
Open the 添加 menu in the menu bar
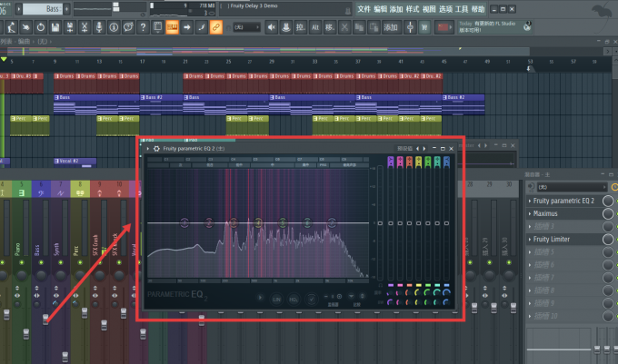point(396,9)
